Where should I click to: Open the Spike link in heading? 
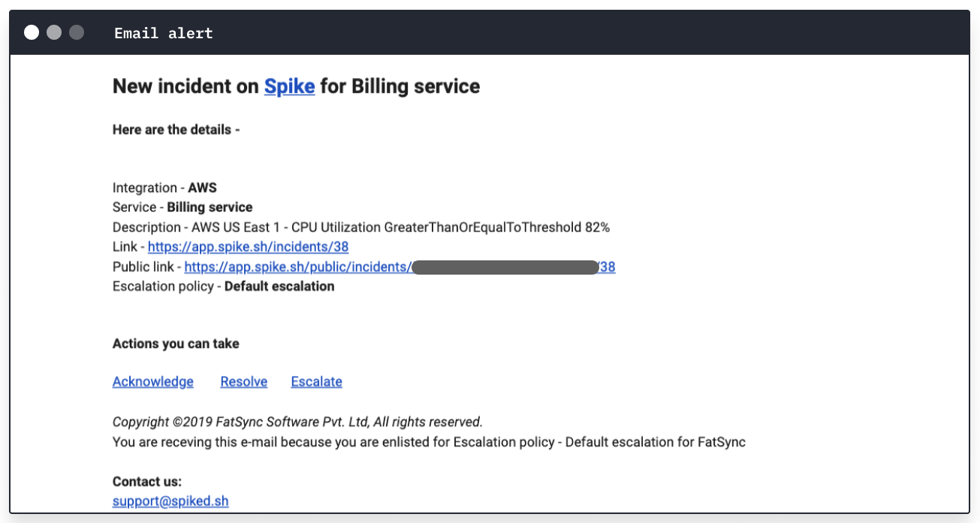pos(289,86)
